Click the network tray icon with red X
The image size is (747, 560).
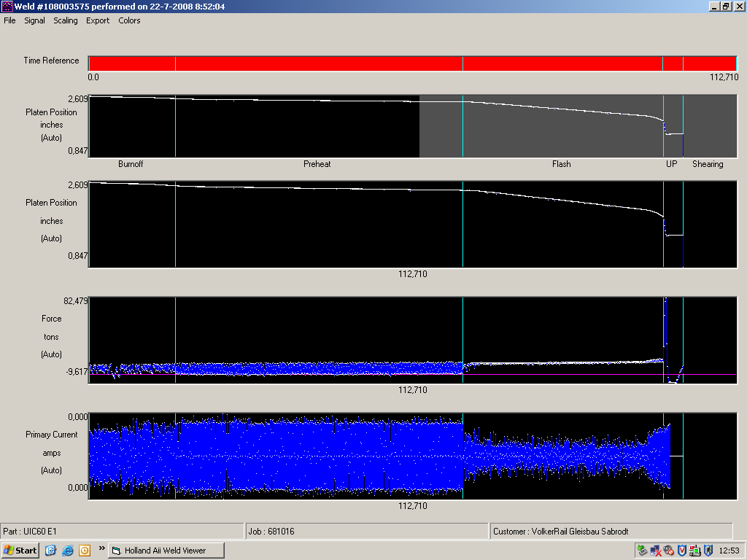[656, 551]
